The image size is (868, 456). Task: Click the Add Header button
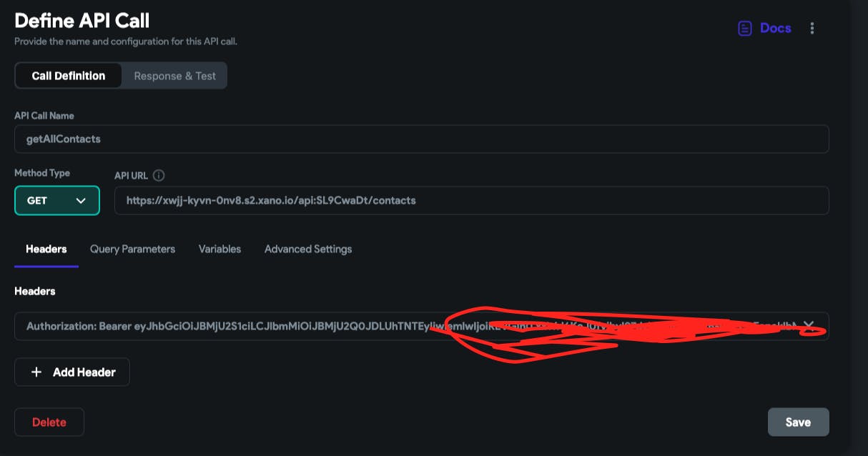click(x=72, y=372)
